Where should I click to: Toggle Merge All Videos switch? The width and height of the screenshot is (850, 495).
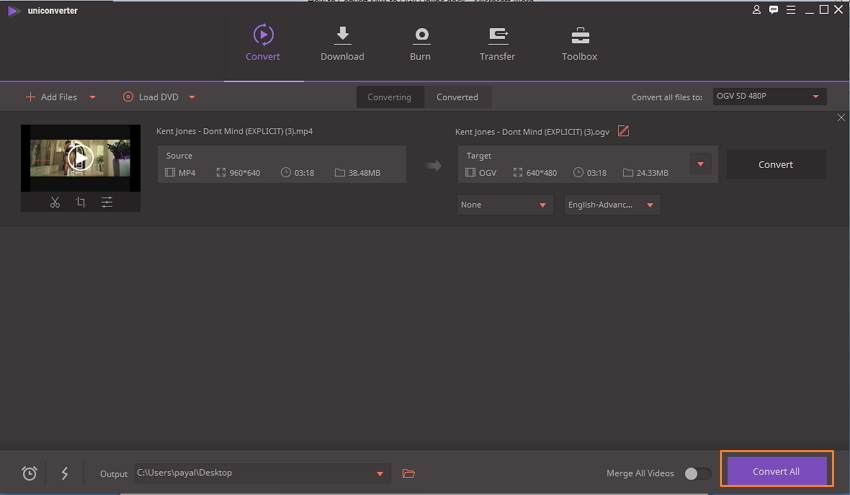point(698,474)
